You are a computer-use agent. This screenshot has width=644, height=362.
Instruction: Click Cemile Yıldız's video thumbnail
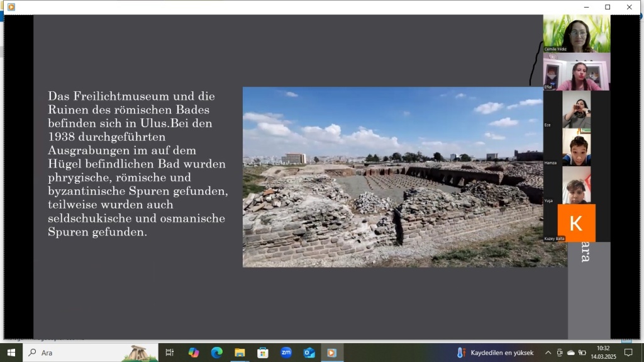tap(576, 33)
